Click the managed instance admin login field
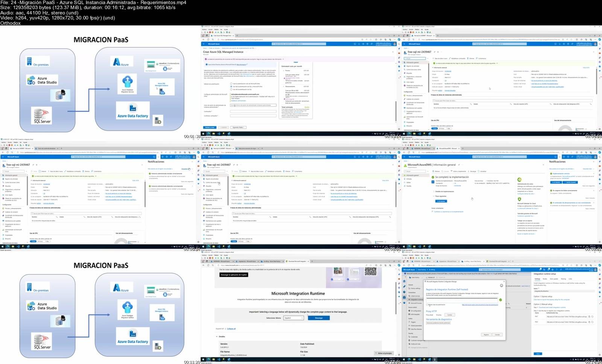 click(x=253, y=105)
